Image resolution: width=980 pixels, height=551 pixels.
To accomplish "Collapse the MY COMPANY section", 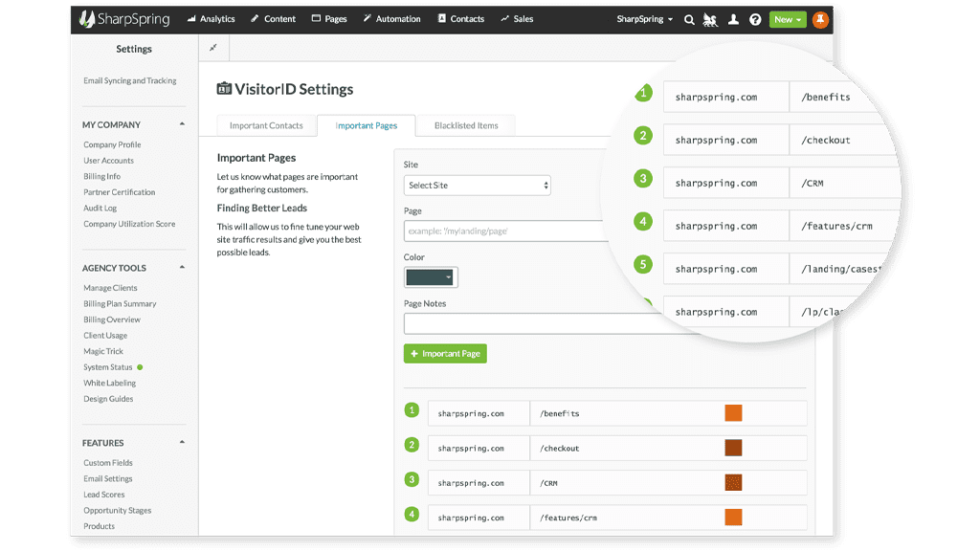I will [x=182, y=124].
